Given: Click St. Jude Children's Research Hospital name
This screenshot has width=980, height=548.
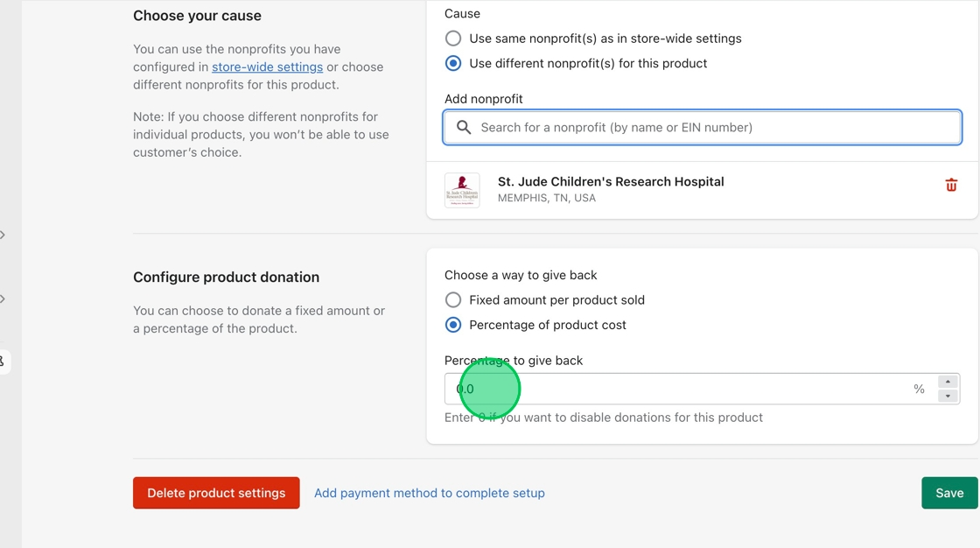Looking at the screenshot, I should click(x=611, y=181).
